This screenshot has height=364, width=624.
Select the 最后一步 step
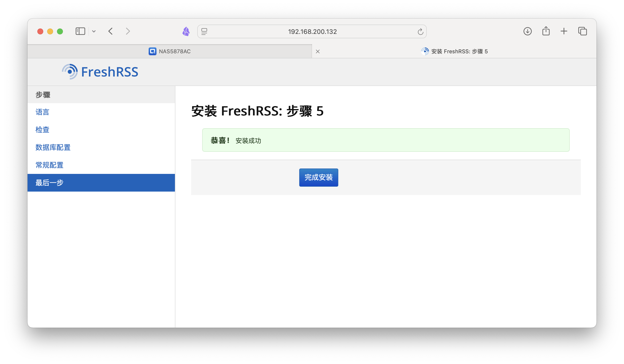point(101,183)
